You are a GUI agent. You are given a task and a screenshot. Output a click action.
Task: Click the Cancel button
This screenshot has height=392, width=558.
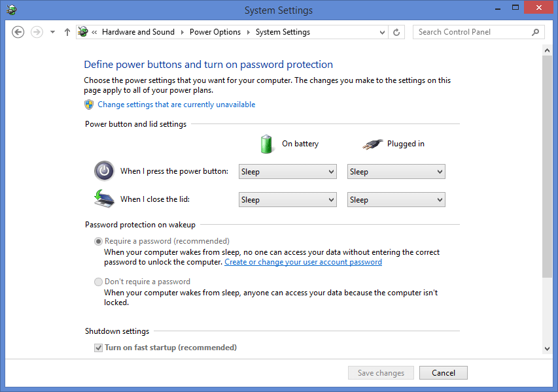click(x=443, y=373)
